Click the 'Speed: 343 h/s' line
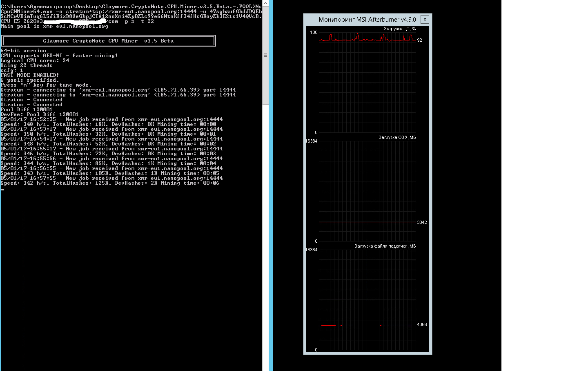 click(x=110, y=173)
